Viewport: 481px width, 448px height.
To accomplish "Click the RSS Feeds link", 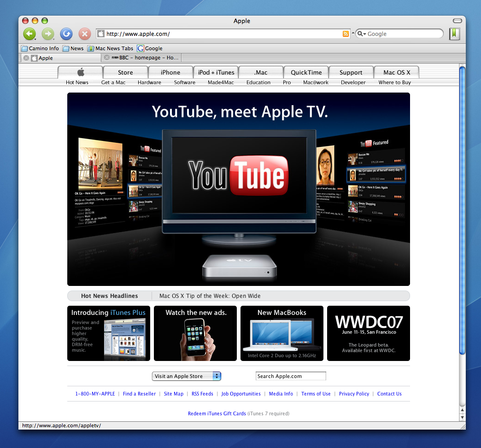I will click(x=202, y=394).
